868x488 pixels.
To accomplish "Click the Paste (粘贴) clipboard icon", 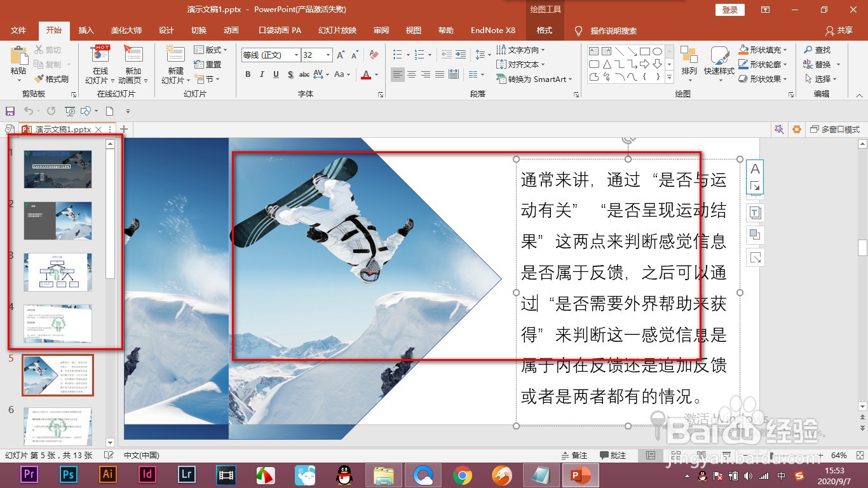I will coord(18,56).
